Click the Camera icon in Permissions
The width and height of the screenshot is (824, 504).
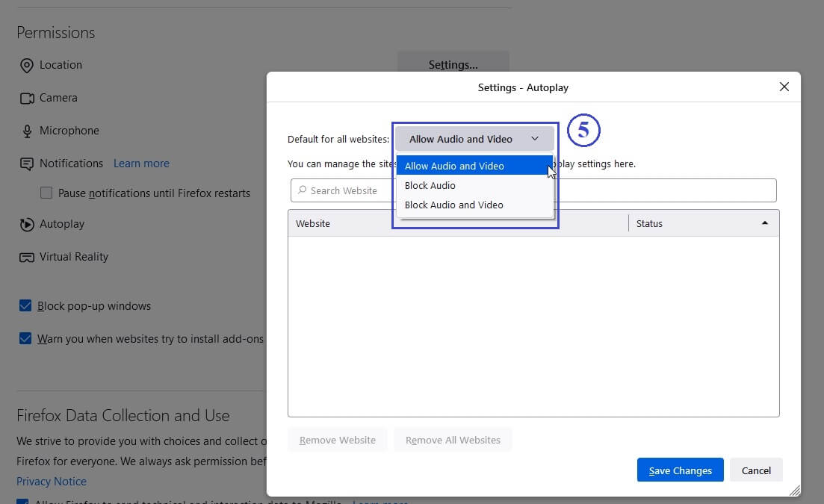tap(27, 98)
